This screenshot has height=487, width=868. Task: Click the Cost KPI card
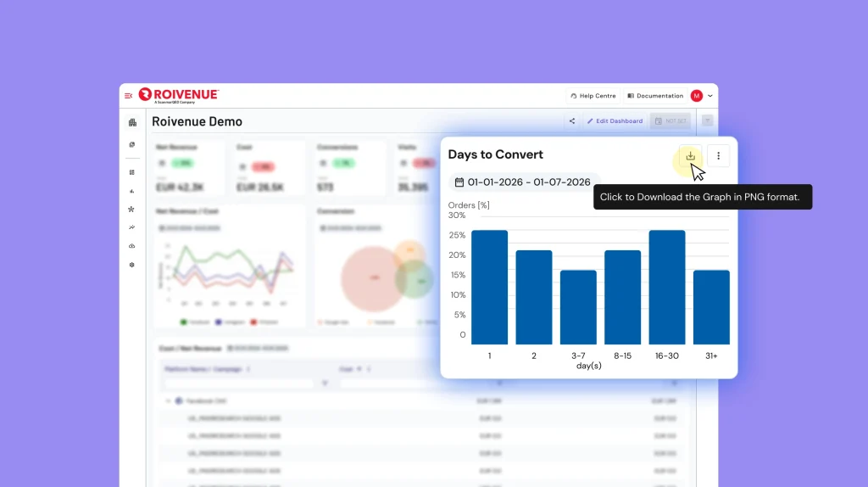[269, 168]
